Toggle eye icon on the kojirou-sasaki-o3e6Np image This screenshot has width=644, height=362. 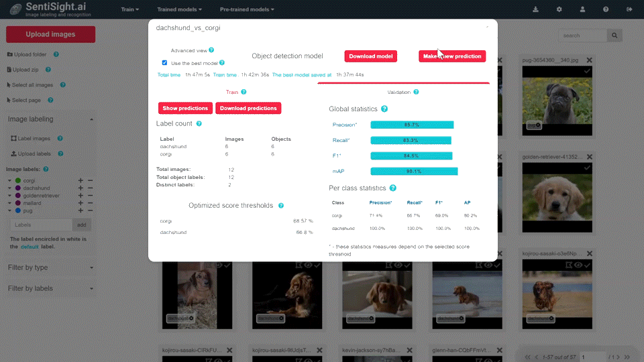tap(578, 265)
